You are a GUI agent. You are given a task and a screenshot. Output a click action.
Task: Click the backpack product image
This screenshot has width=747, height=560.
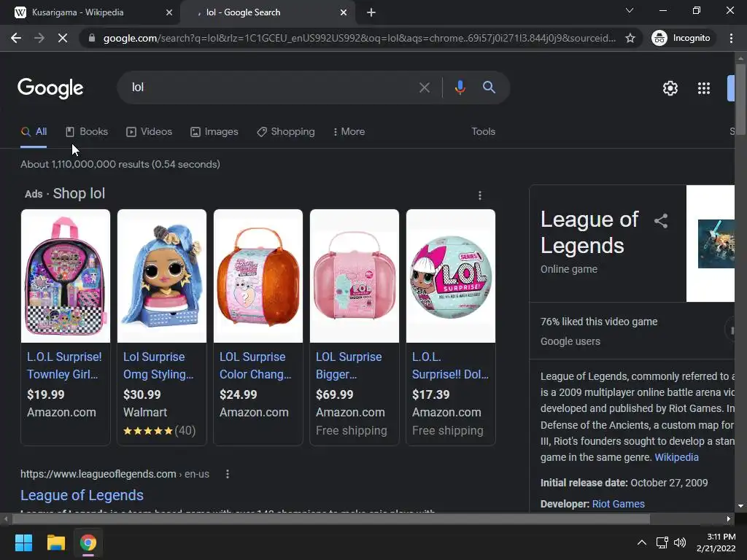pos(66,276)
